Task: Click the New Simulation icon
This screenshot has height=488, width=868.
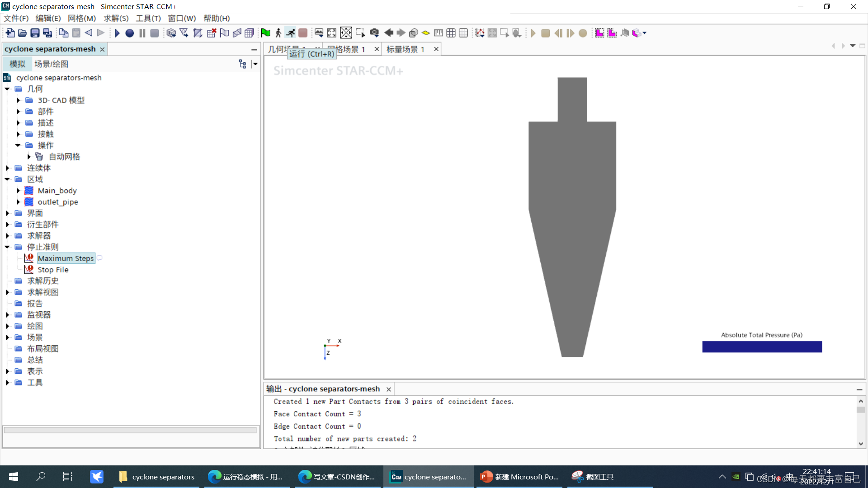Action: coord(10,33)
